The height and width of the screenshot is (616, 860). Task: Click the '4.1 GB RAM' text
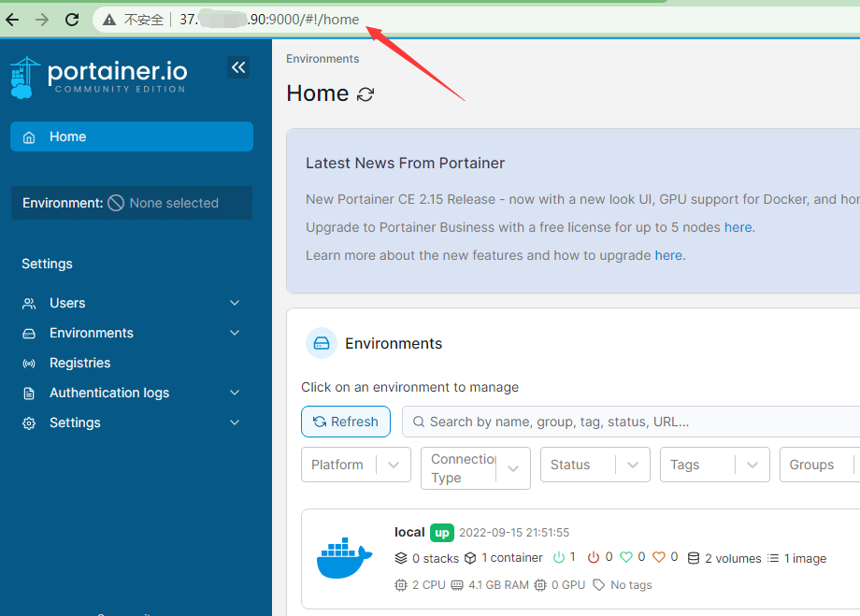click(498, 585)
